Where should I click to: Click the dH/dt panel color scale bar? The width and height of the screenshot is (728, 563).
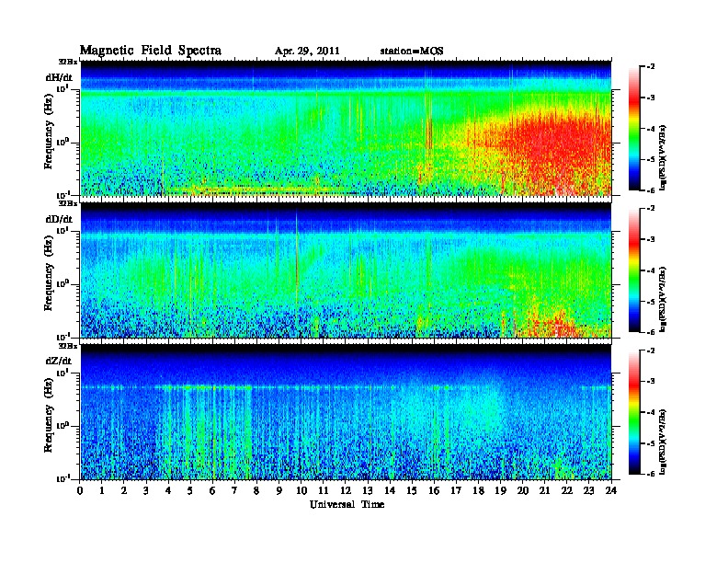634,128
